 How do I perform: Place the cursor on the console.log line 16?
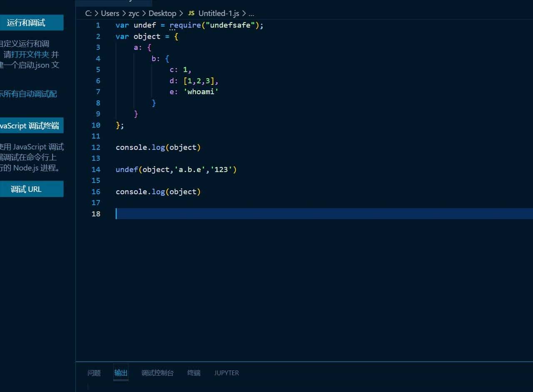click(158, 192)
